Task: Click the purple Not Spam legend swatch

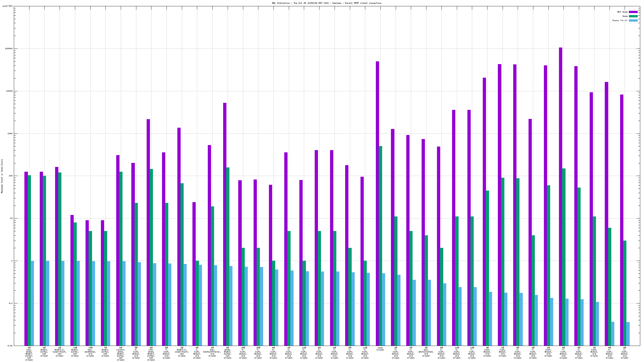Action: (633, 12)
